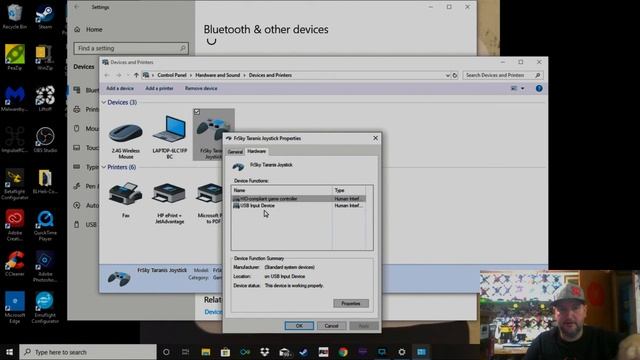Click Help icon in Devices and Printers
Image resolution: width=640 pixels, height=360 pixels.
[x=539, y=89]
